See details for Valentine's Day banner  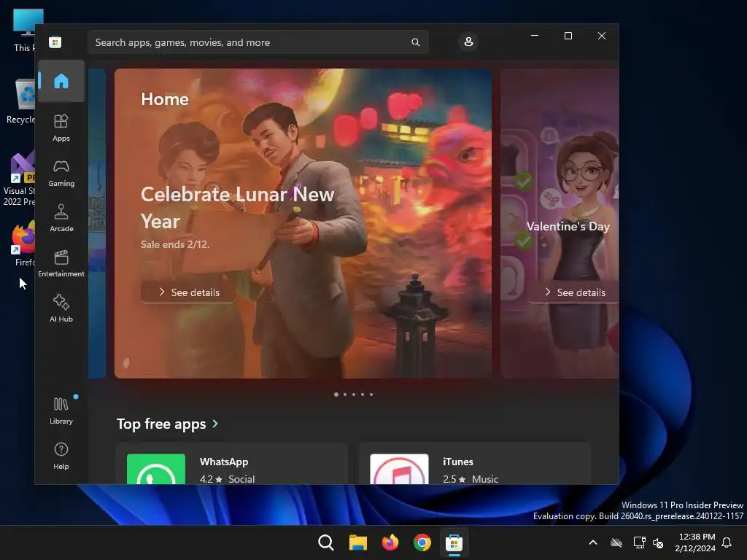click(x=573, y=292)
